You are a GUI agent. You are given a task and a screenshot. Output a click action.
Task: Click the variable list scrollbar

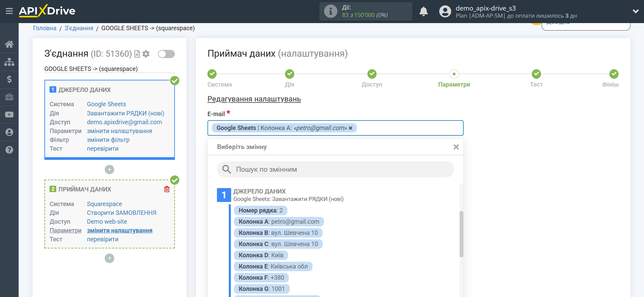pyautogui.click(x=461, y=234)
